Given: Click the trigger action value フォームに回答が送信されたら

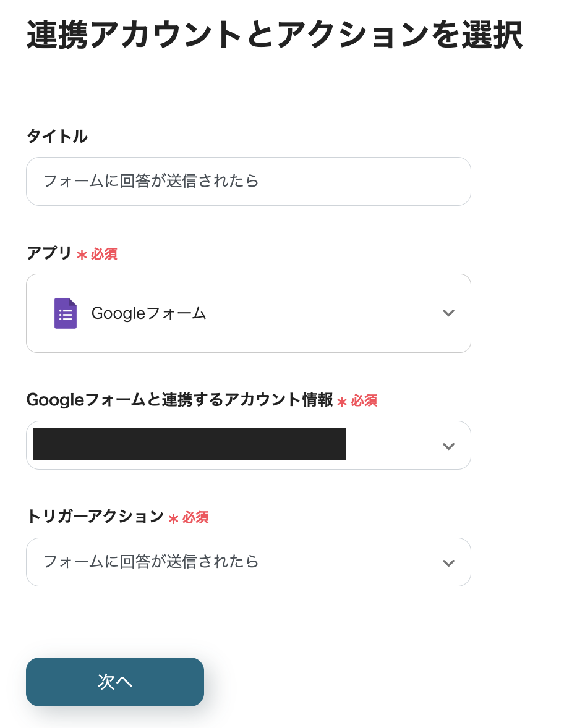Looking at the screenshot, I should point(151,562).
